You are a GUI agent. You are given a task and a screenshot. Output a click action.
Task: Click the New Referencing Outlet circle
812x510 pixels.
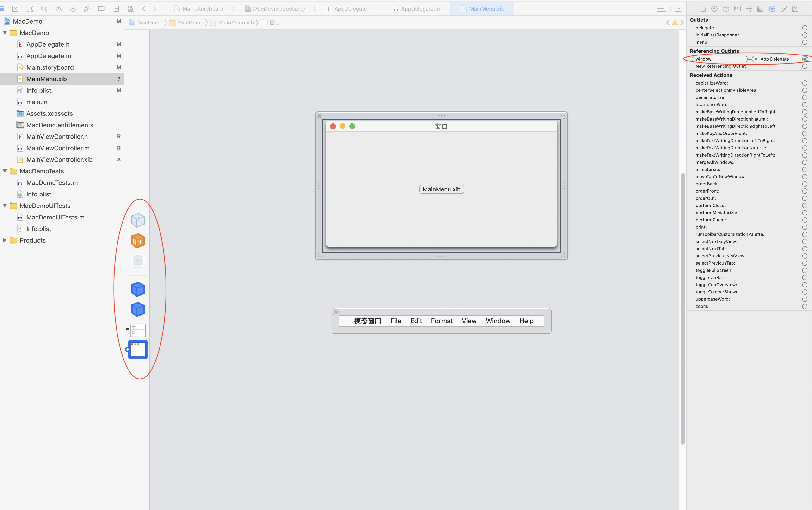pos(805,67)
